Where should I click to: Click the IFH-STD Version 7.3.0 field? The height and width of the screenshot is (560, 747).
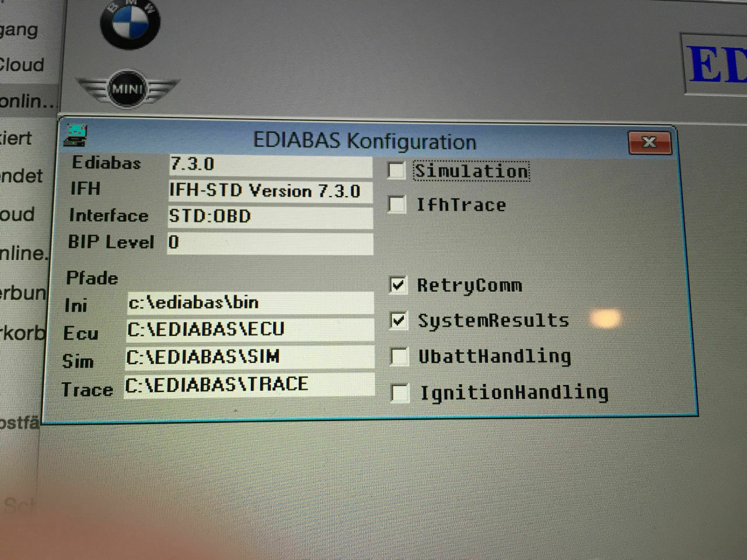tap(270, 191)
